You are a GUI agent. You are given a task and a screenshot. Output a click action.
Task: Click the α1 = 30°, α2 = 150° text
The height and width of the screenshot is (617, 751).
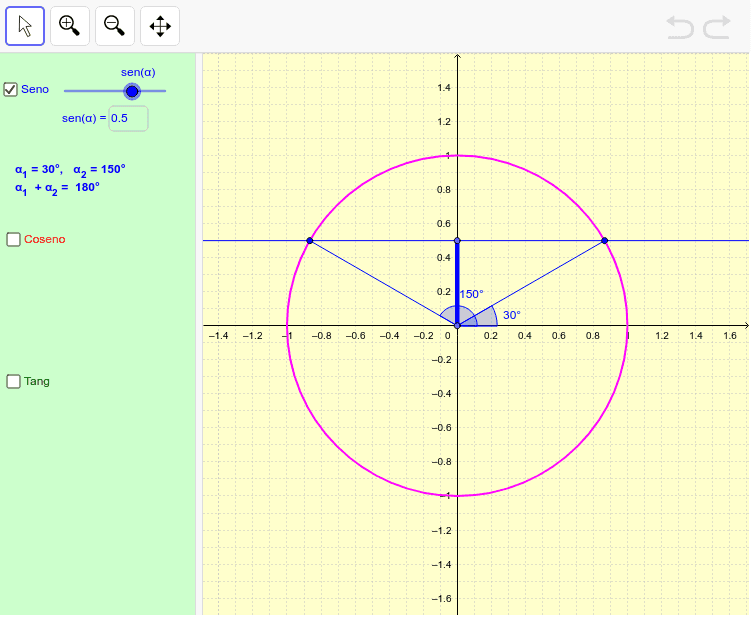[x=70, y=170]
